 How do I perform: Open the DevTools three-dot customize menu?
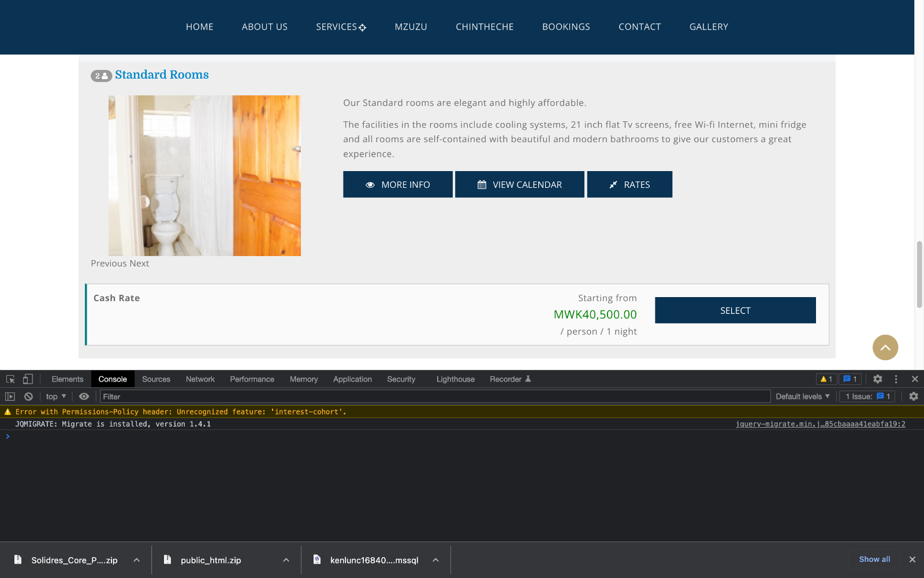tap(896, 379)
